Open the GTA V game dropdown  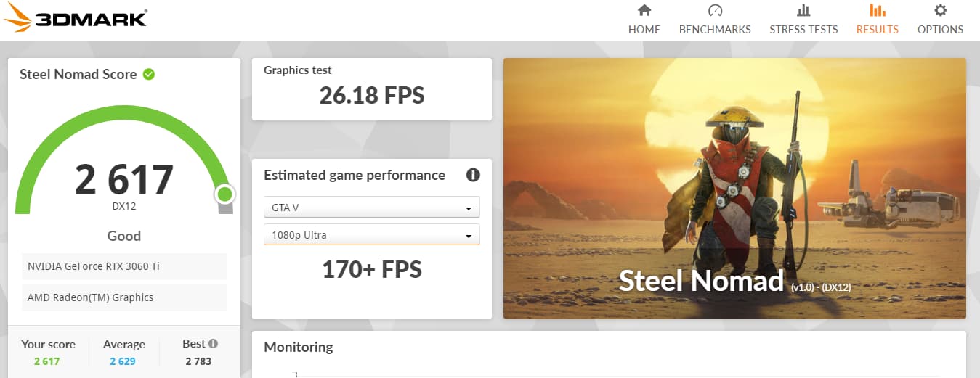click(x=372, y=208)
